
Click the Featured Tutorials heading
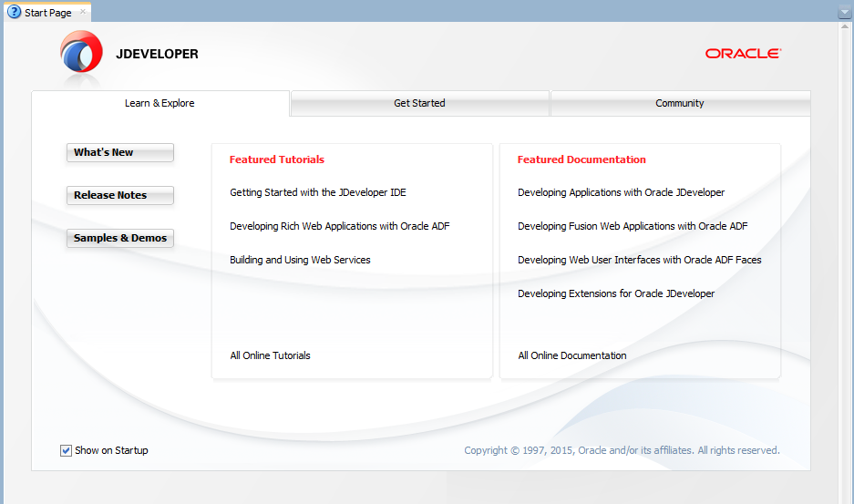point(277,159)
